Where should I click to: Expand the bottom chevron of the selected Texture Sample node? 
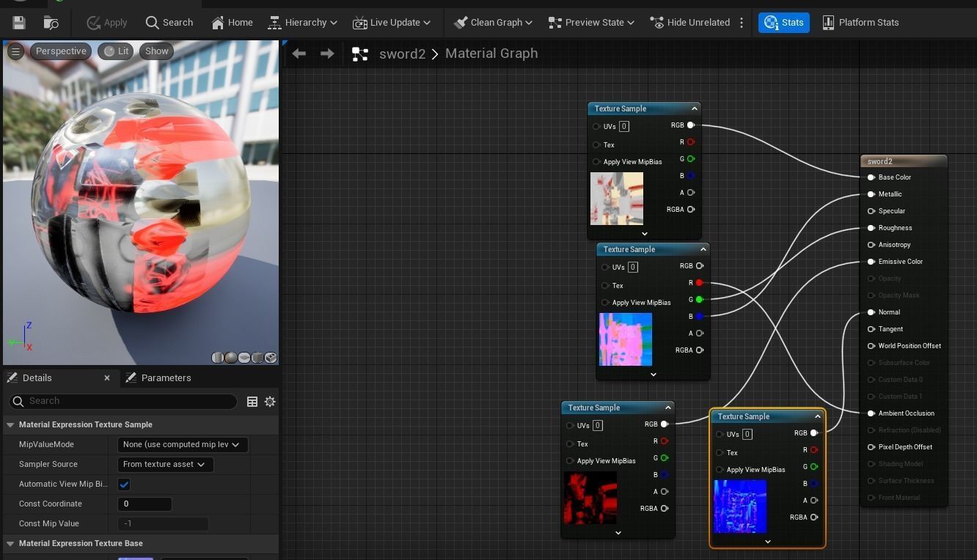[x=768, y=542]
